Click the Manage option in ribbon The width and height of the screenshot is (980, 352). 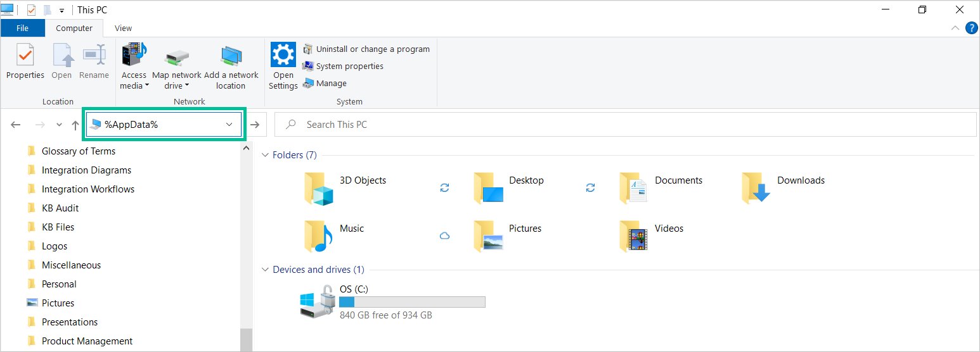pyautogui.click(x=331, y=84)
